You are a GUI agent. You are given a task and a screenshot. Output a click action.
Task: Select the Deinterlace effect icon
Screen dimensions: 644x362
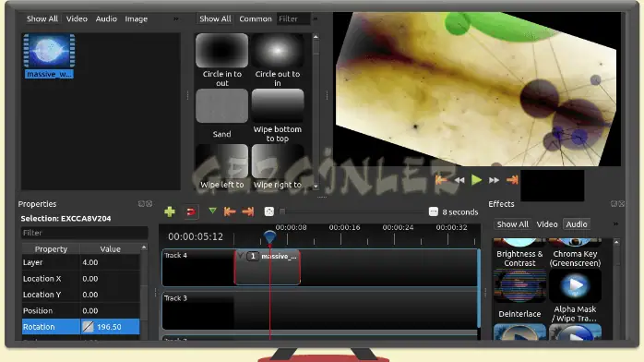pyautogui.click(x=519, y=286)
